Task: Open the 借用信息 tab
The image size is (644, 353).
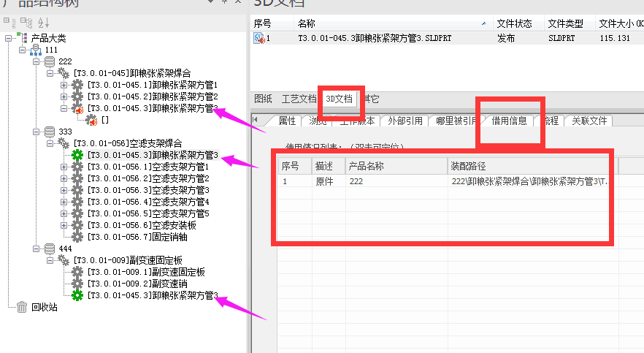Action: click(510, 121)
